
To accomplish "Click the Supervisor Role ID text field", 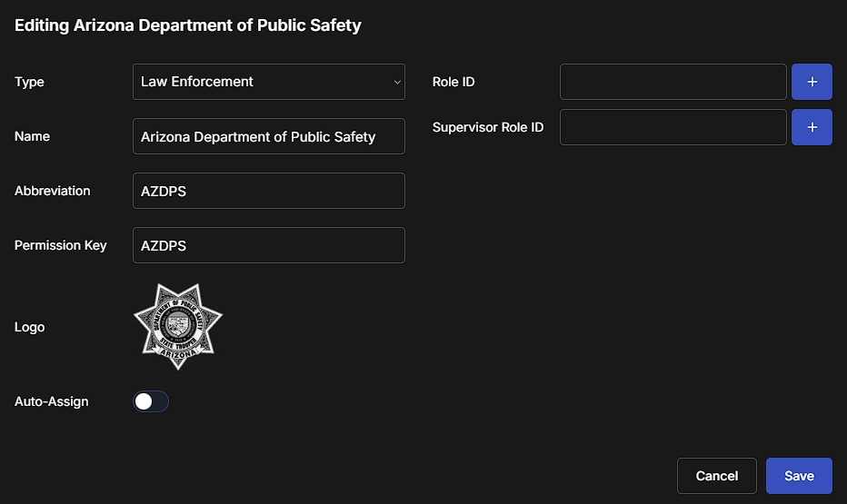I will coord(673,127).
